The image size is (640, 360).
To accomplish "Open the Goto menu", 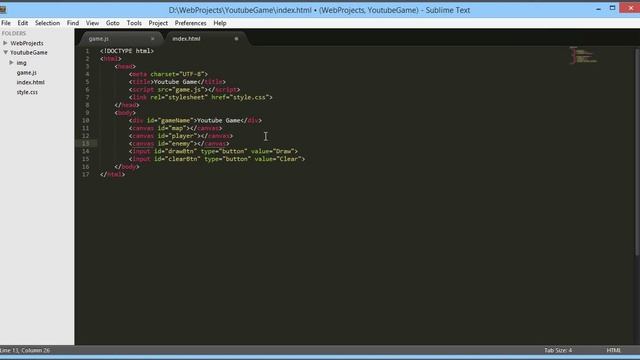I will coord(113,23).
